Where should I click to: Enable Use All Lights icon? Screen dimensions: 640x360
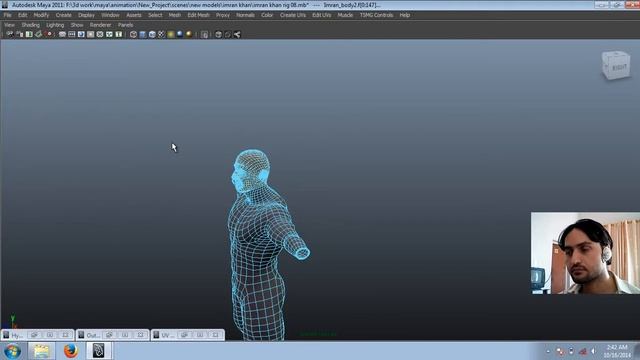point(171,34)
